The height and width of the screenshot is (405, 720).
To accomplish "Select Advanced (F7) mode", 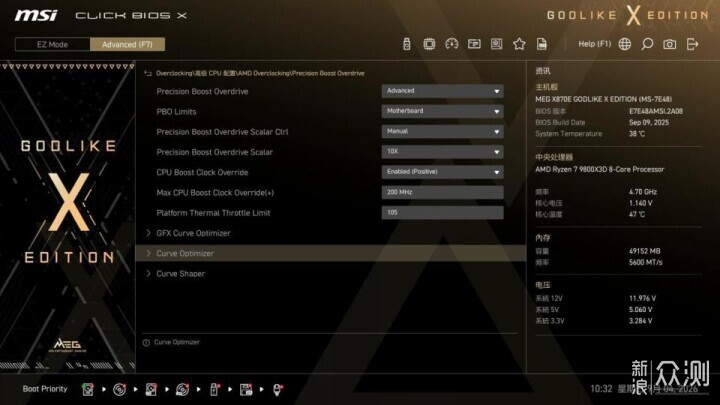I will tap(127, 45).
